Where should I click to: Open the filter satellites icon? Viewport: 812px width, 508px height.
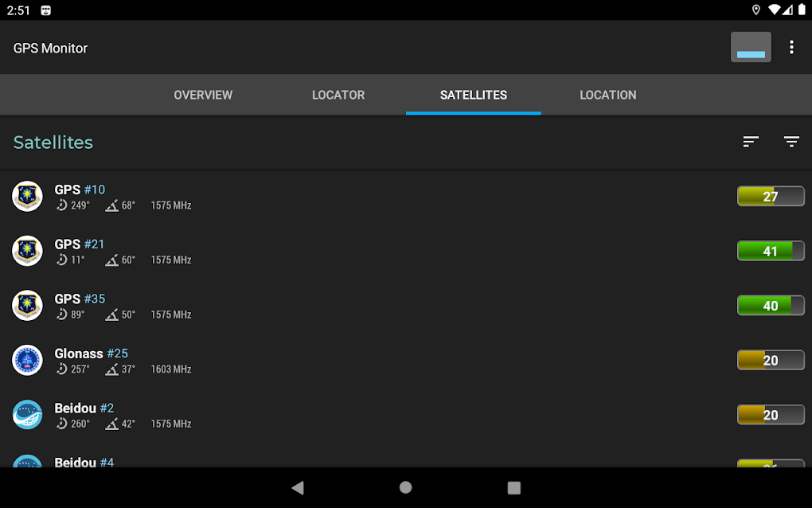(791, 141)
